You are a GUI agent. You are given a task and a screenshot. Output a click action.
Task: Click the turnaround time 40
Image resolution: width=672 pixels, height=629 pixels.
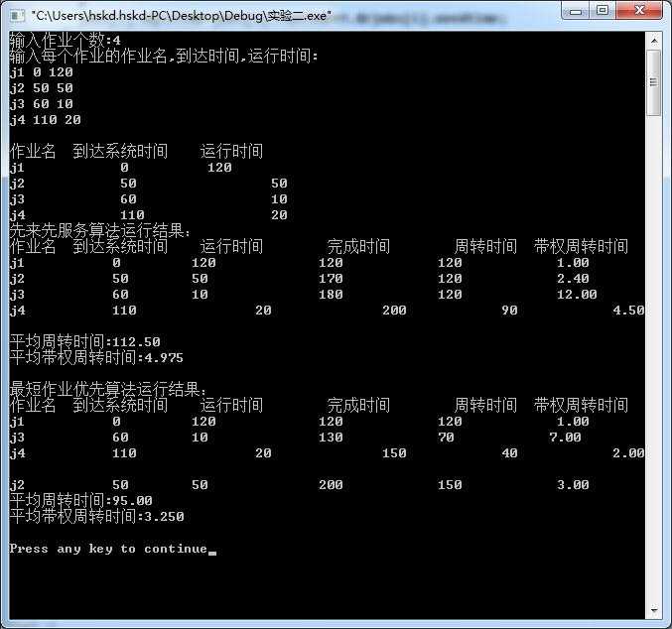tap(509, 452)
